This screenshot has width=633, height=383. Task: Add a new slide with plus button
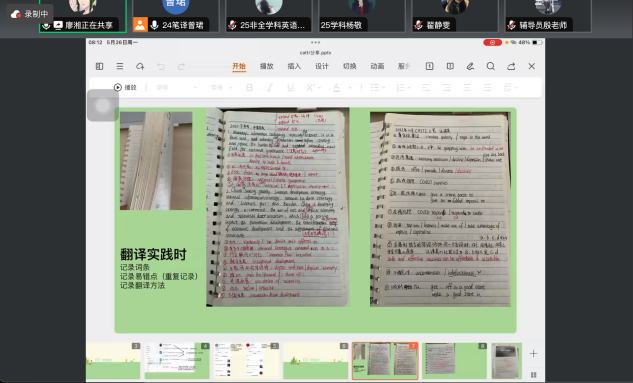(533, 354)
